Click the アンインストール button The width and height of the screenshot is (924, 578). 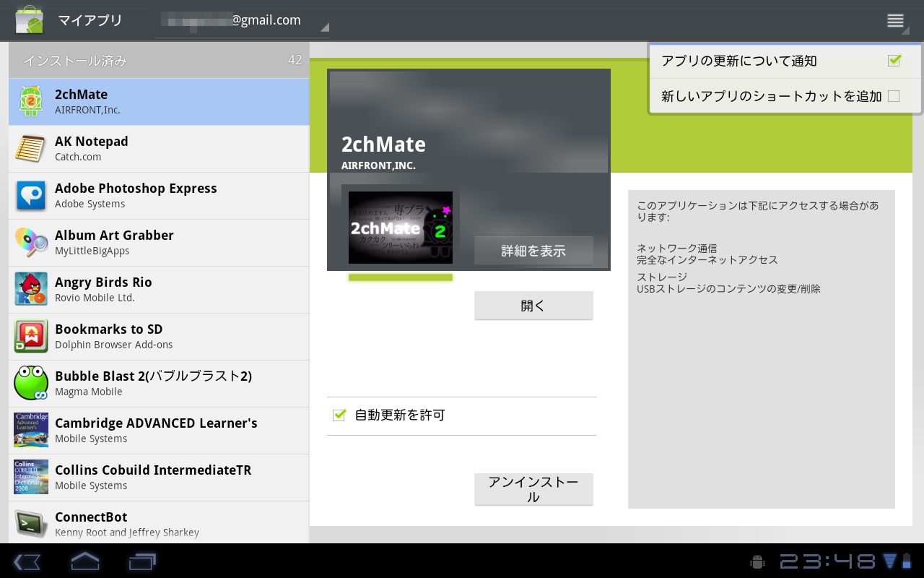click(x=533, y=489)
